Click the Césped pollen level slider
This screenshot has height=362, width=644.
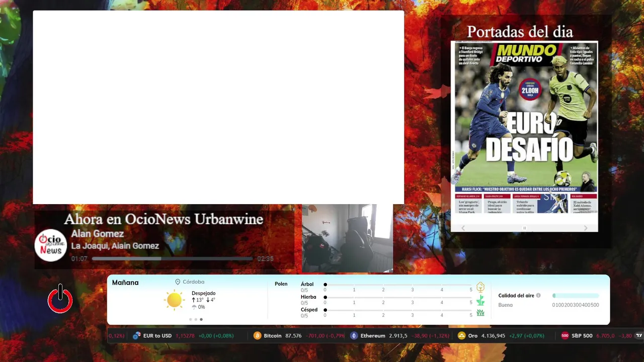398,310
